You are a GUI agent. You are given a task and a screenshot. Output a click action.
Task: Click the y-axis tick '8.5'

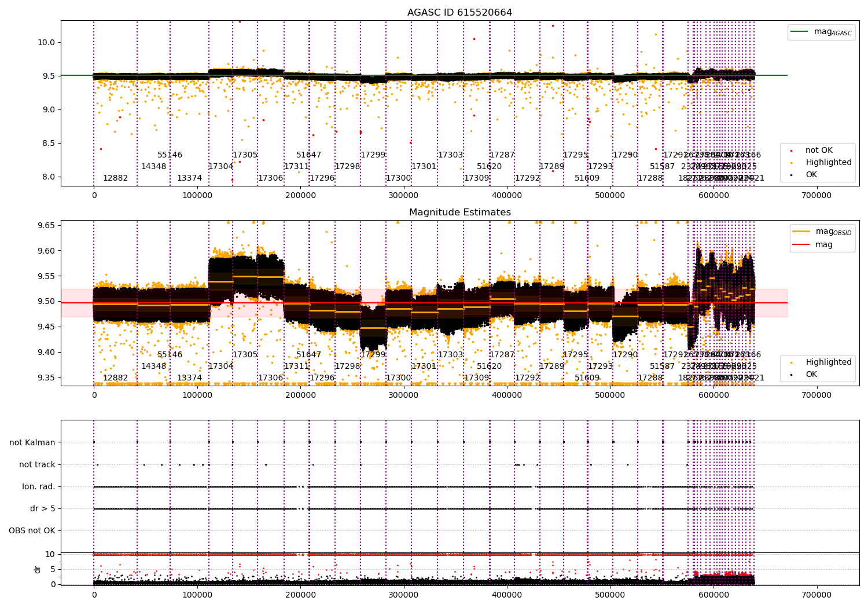tap(49, 144)
